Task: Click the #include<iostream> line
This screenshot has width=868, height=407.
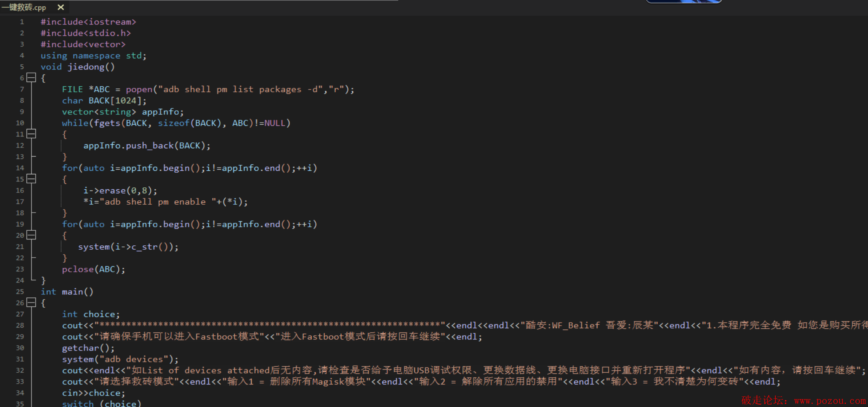Action: pos(88,22)
